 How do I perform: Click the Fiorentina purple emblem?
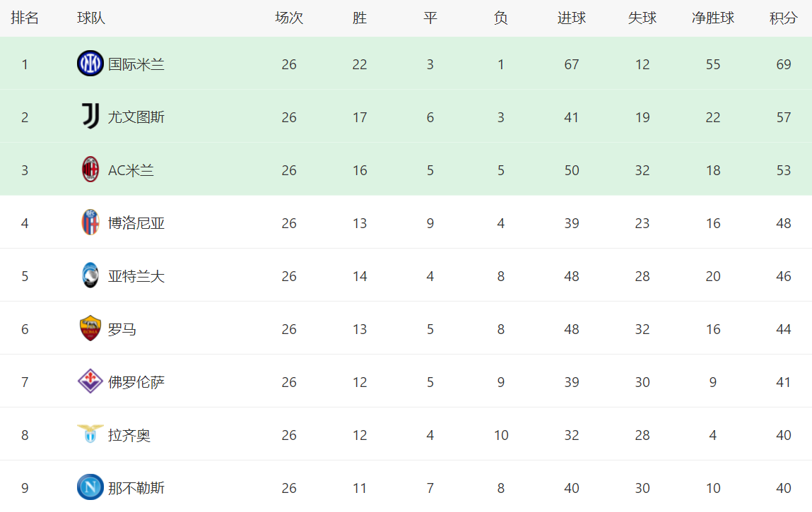[90, 381]
